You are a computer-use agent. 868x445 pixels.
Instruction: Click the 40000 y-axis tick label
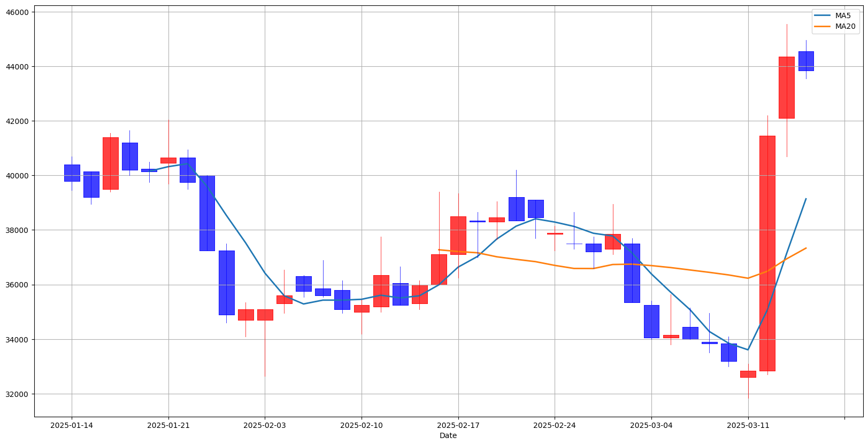point(18,176)
